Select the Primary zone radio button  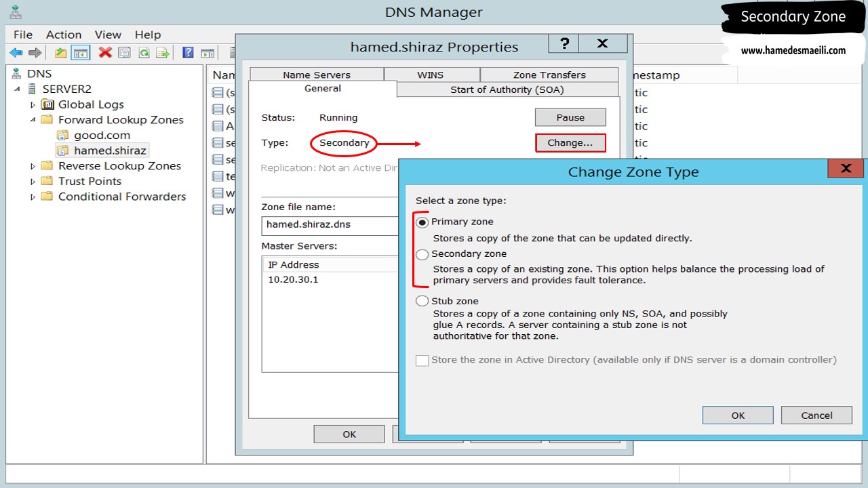point(422,222)
